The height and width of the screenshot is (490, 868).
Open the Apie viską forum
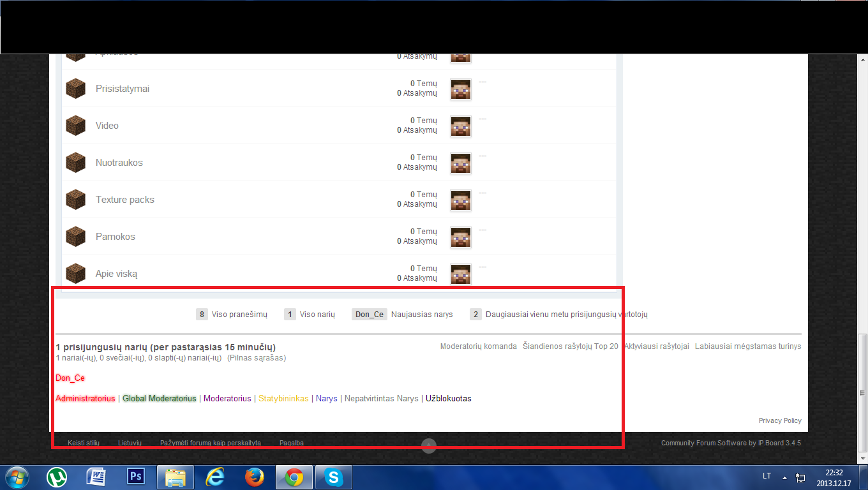point(117,274)
